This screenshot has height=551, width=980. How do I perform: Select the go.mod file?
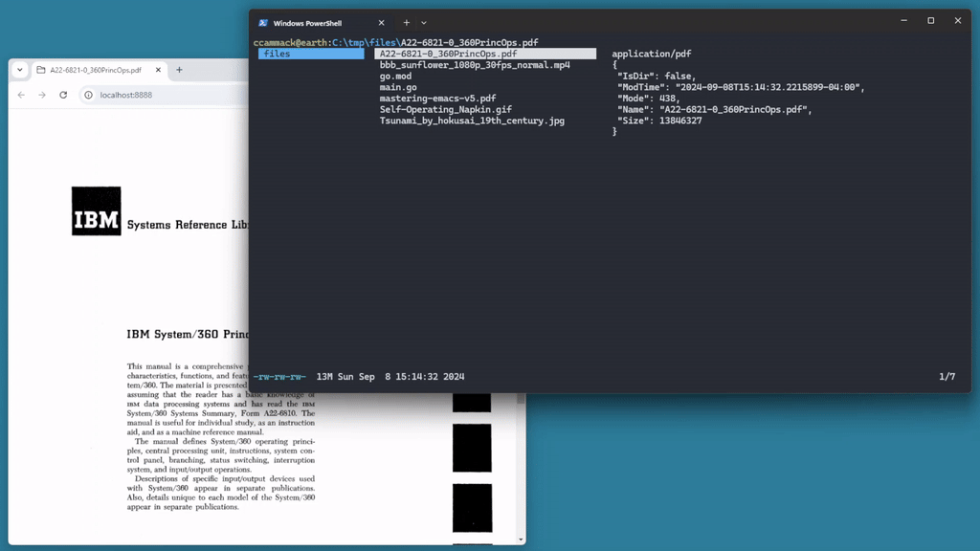395,77
